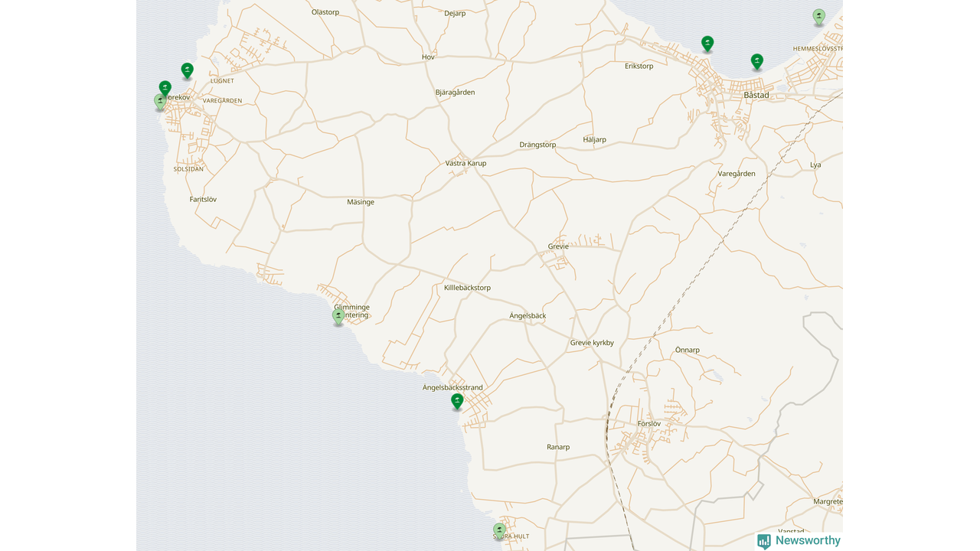This screenshot has width=980, height=551.
Task: Select the Grevie kyrkby label
Action: point(592,343)
